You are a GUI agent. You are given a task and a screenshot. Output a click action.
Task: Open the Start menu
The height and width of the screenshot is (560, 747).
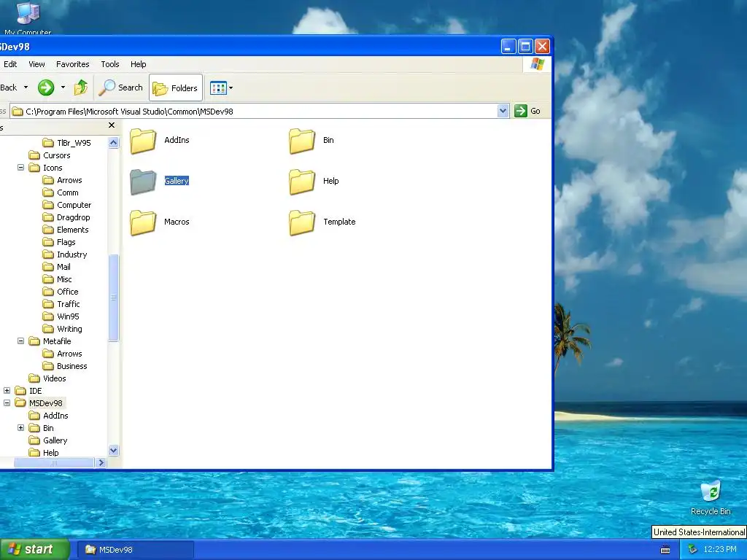point(34,549)
